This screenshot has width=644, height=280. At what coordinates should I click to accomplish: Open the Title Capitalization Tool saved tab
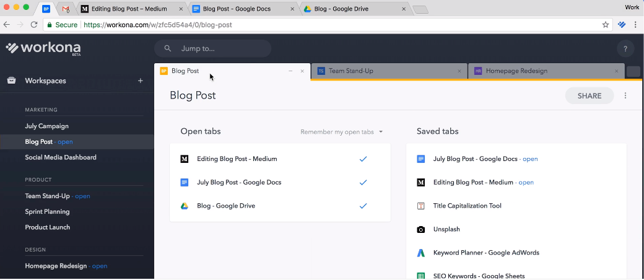(467, 206)
